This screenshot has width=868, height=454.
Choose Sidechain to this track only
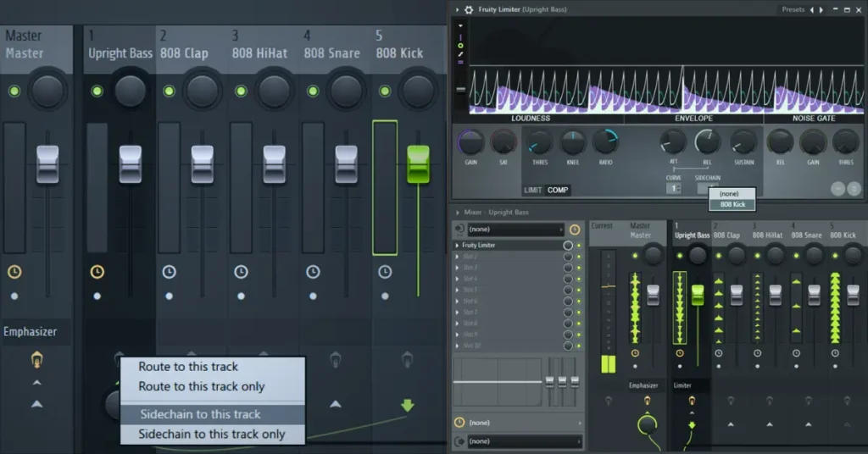click(213, 434)
